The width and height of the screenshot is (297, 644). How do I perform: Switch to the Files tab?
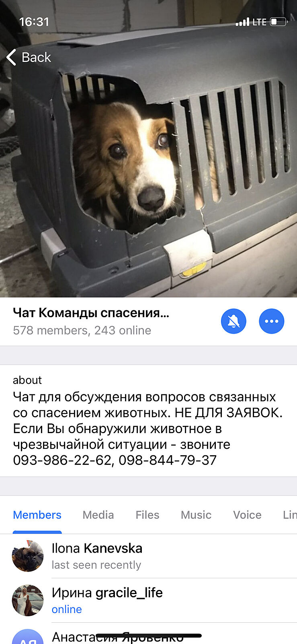tap(147, 515)
